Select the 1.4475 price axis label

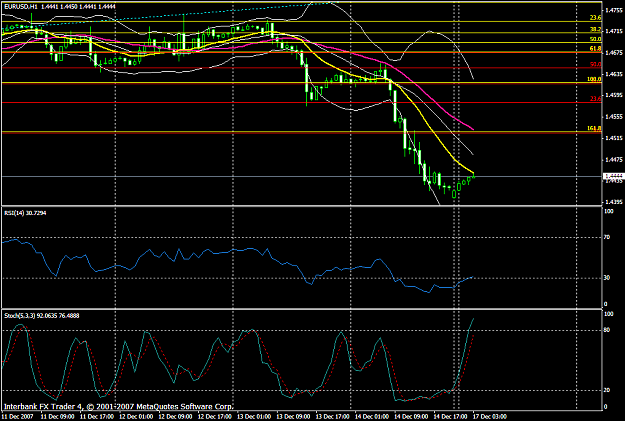612,159
